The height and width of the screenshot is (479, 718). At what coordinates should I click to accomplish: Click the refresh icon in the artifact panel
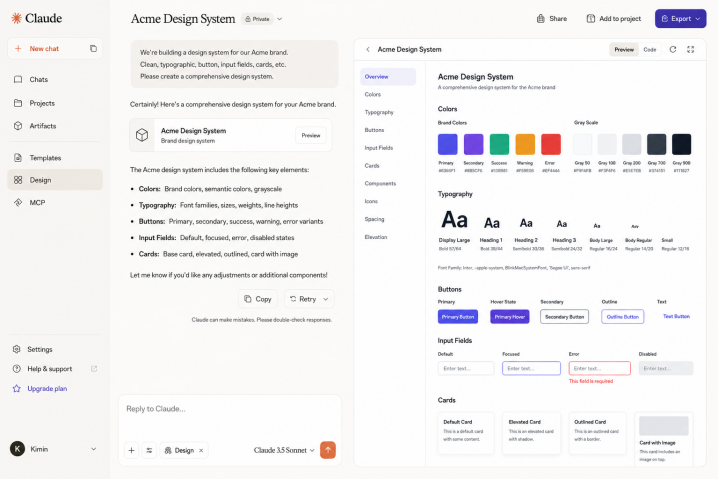673,49
